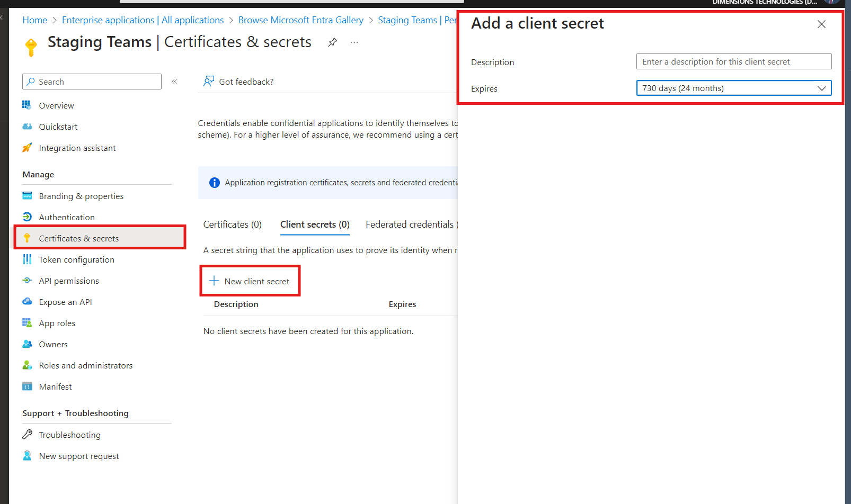
Task: Switch to the Federated credentials tab
Action: coord(412,224)
